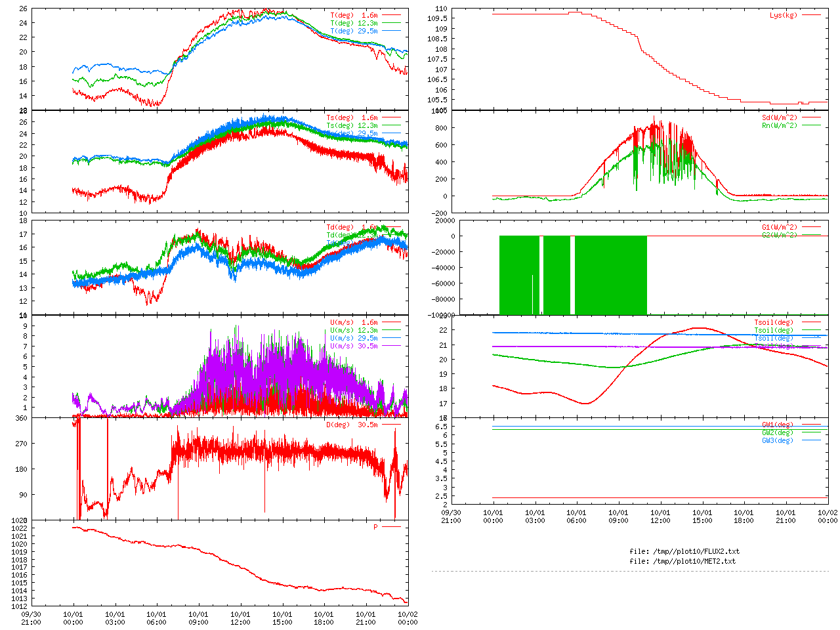Click the file path /tmp//plot10/MET2.txt text

682,561
